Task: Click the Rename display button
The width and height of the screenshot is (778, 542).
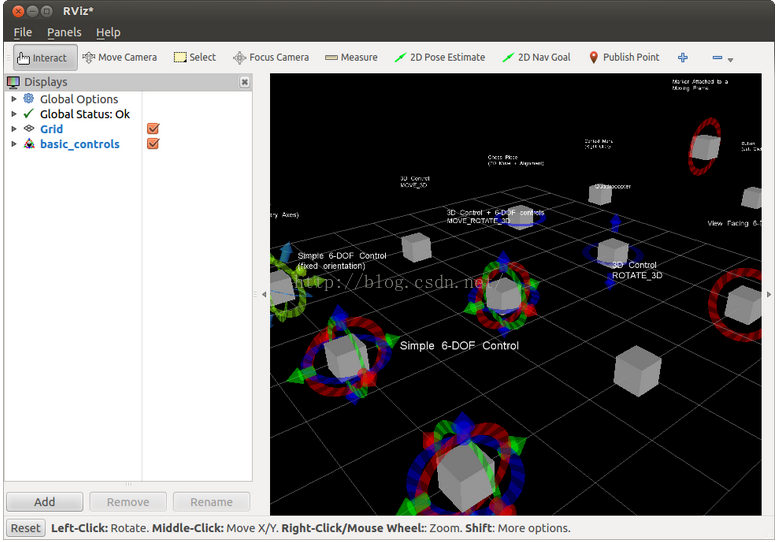Action: coord(211,502)
